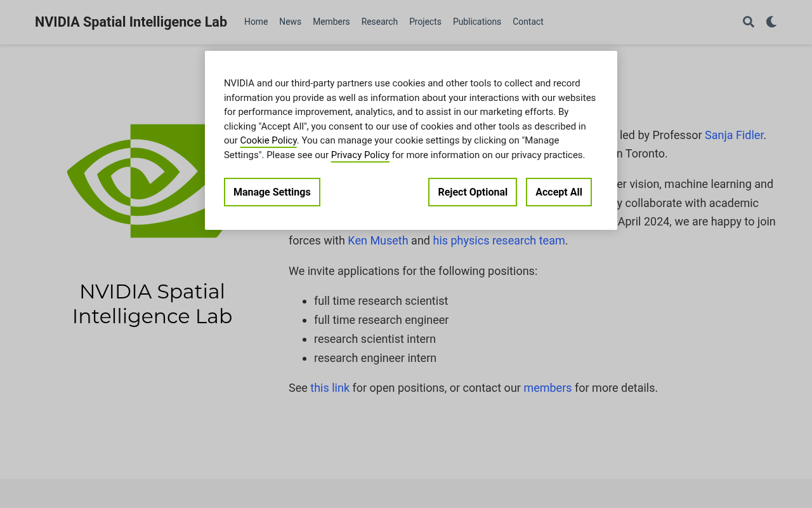Viewport: 812px width, 508px height.
Task: Click 'this link' for open positions
Action: click(329, 387)
